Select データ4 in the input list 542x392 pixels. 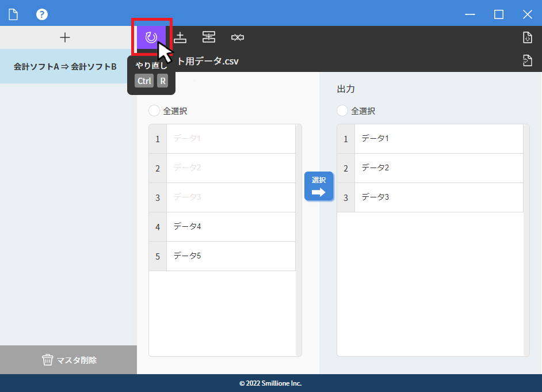(x=230, y=227)
